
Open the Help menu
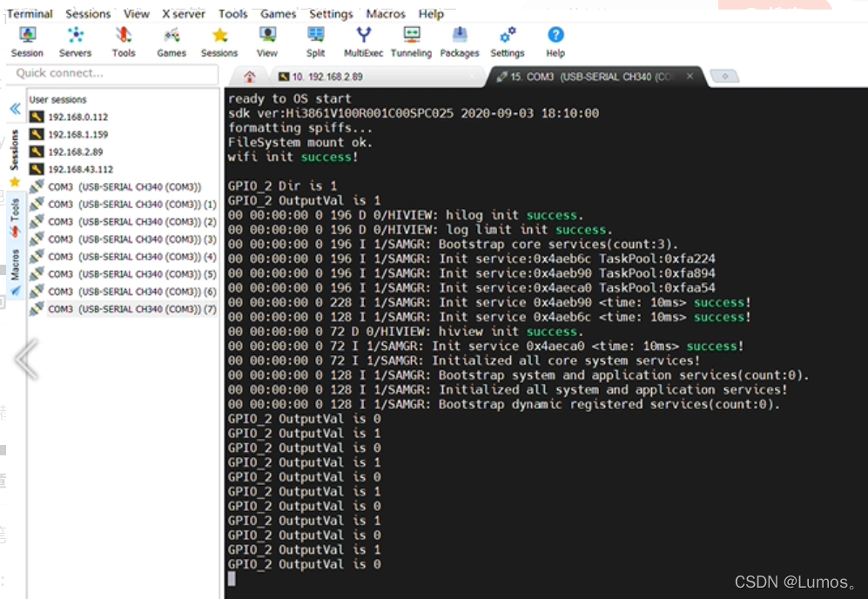(431, 14)
